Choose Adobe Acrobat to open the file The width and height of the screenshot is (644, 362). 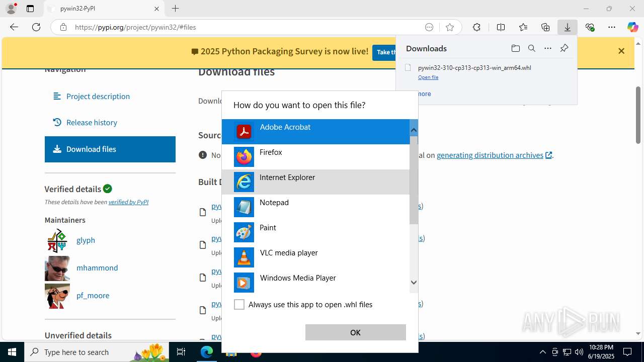coord(316,132)
